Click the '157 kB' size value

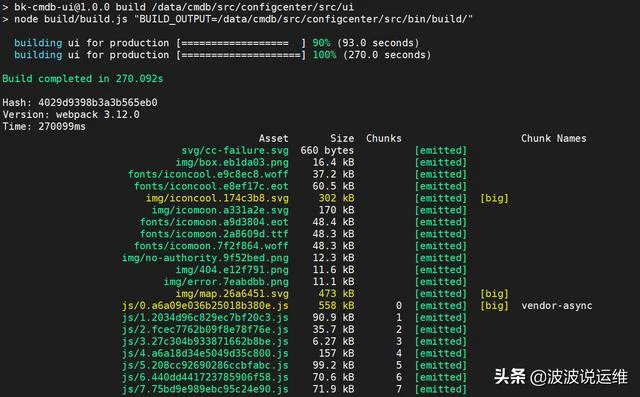(x=336, y=353)
